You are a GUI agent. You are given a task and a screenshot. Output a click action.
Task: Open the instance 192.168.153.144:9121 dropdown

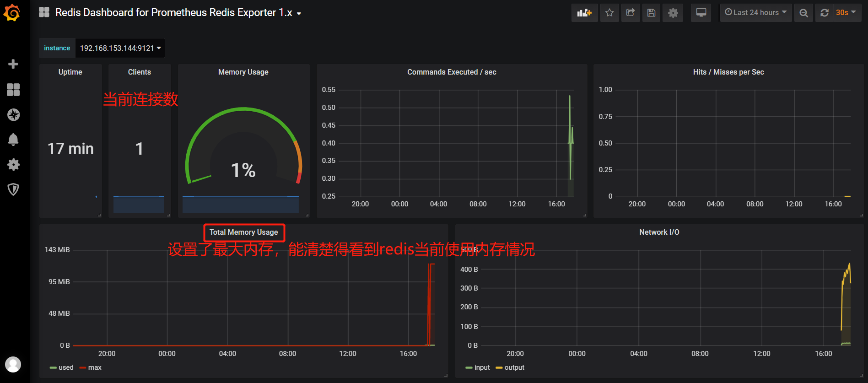(x=120, y=48)
